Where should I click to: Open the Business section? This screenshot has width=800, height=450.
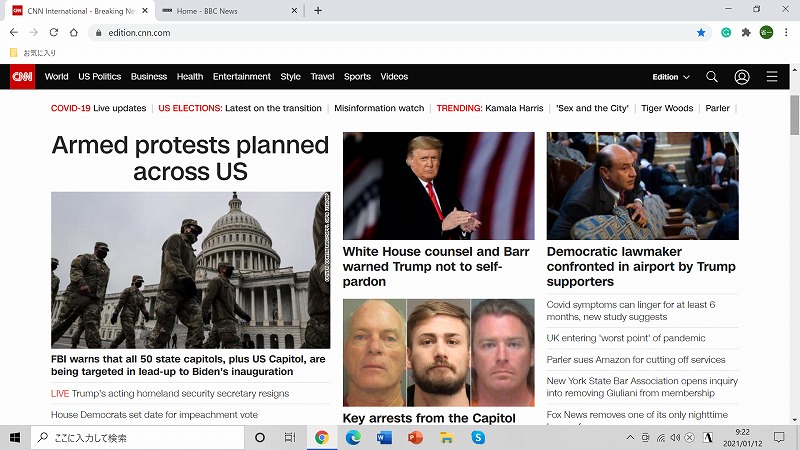149,77
